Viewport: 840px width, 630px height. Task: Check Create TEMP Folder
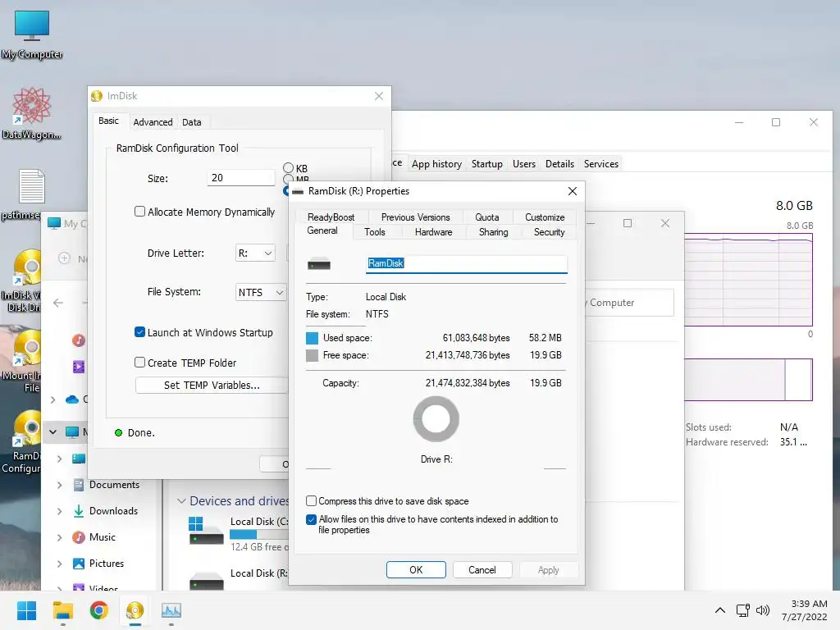coord(139,362)
